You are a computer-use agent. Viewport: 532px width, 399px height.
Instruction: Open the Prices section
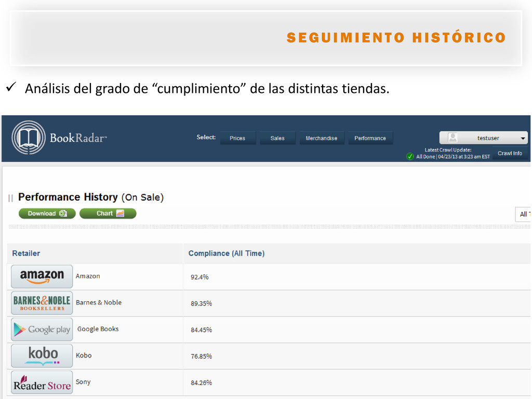coord(237,138)
